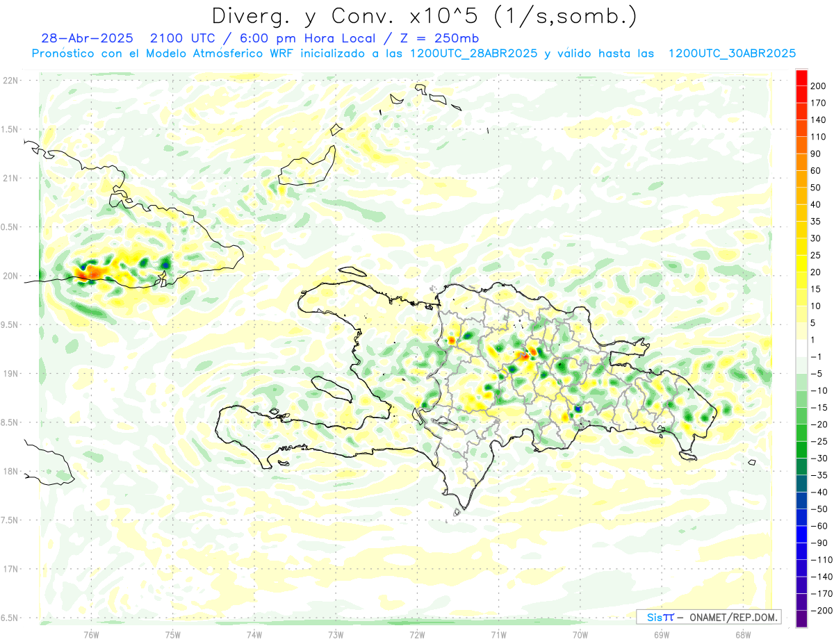Image resolution: width=834 pixels, height=644 pixels.
Task: Click the '70W' longitude label
Action: pos(580,634)
